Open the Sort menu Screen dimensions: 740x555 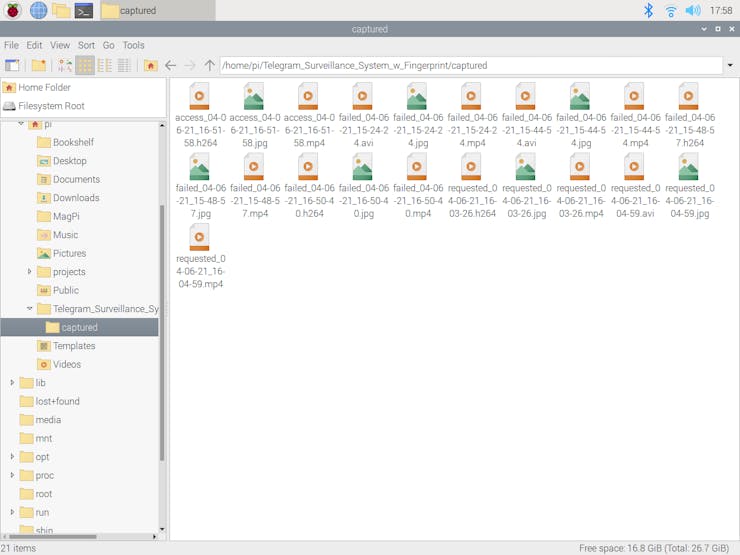[x=86, y=45]
